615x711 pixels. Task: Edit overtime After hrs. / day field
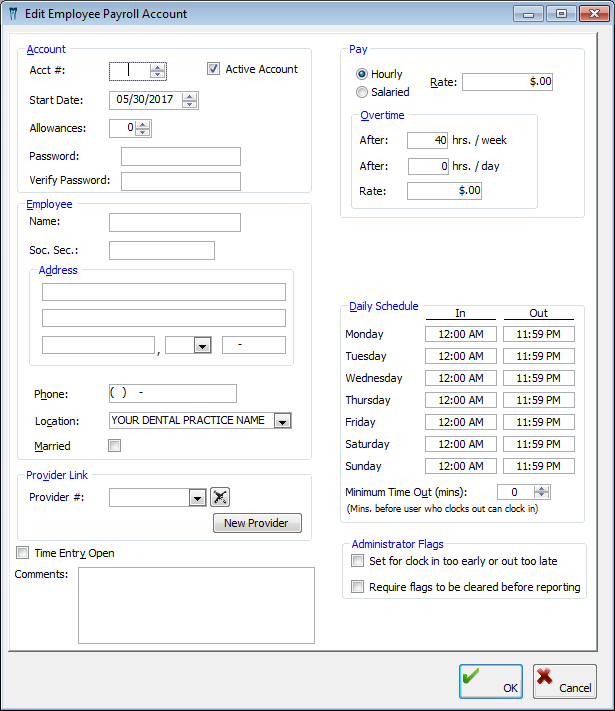tap(429, 166)
